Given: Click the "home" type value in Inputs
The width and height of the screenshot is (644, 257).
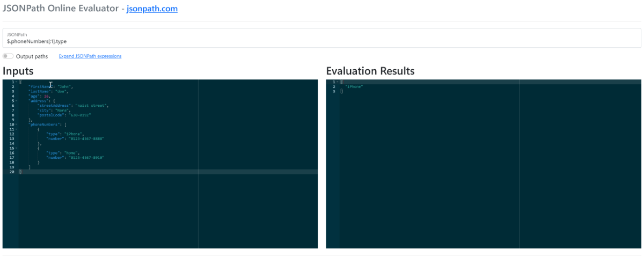Looking at the screenshot, I should (x=71, y=153).
